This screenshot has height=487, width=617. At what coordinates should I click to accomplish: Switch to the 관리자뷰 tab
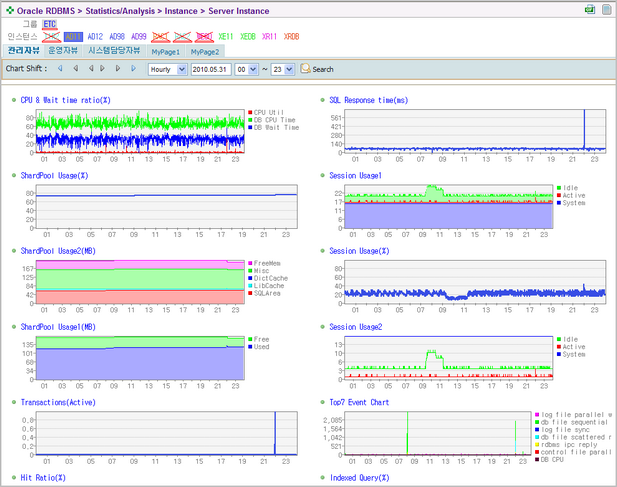(24, 51)
